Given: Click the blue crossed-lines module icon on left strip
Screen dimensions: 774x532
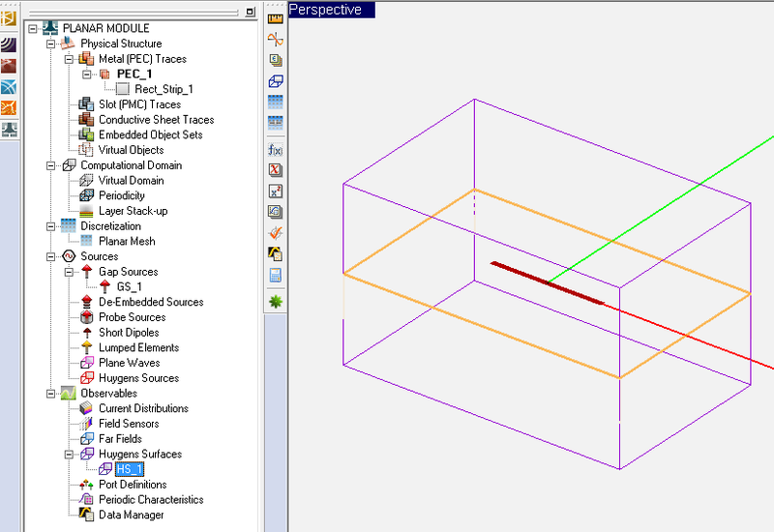Looking at the screenshot, I should point(8,86).
